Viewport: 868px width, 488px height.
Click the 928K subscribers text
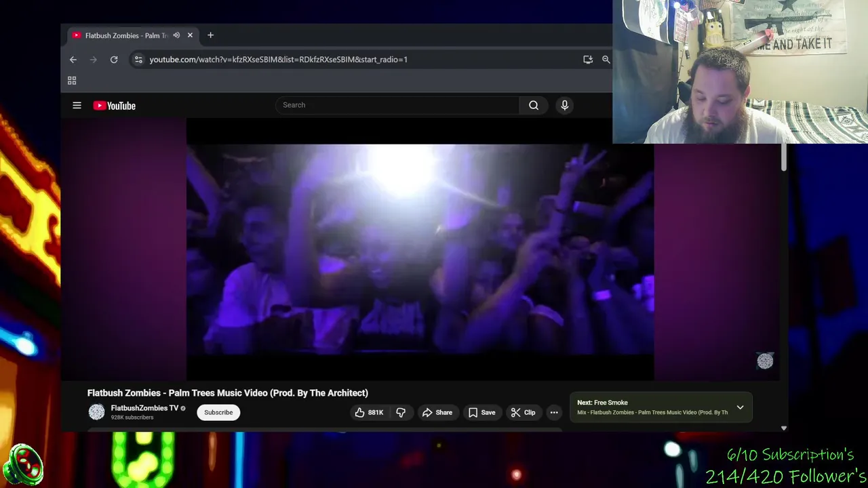(x=132, y=418)
